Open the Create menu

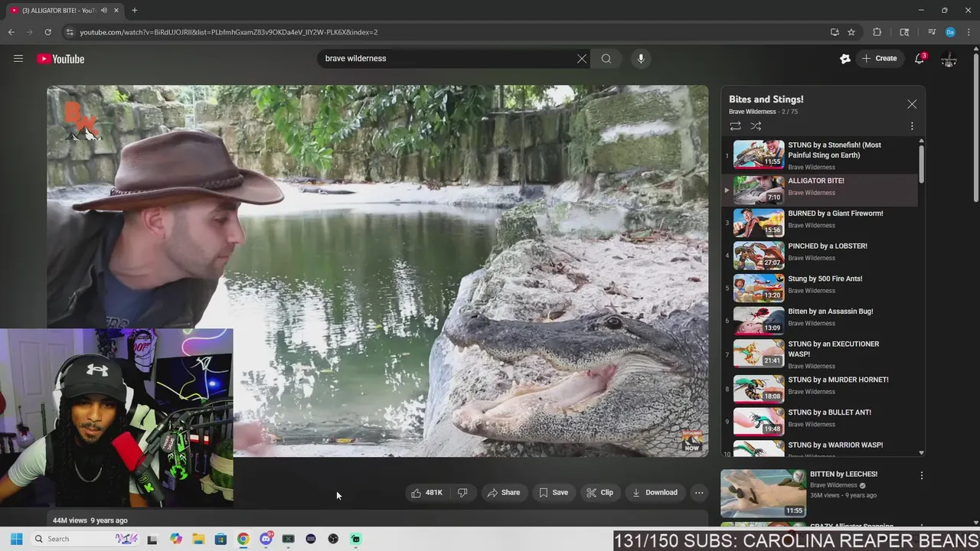tap(879, 58)
